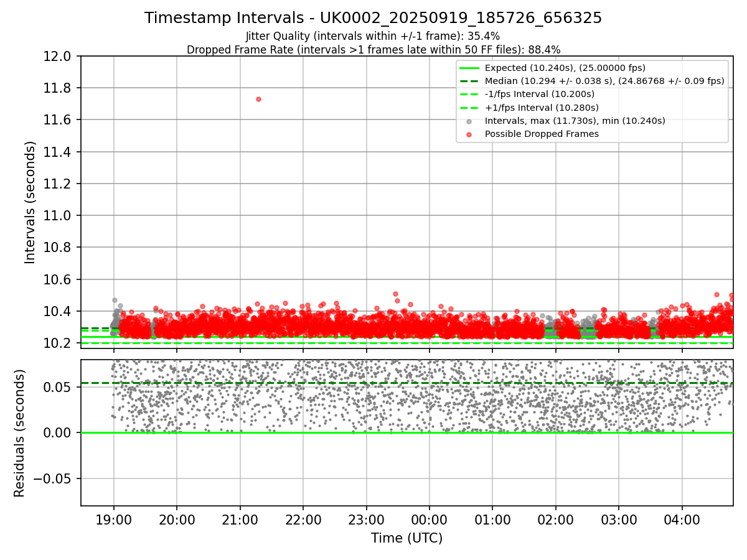Click the chart title 'Timestamp Intervals - UK0002_20250919_185726_656325'
The width and height of the screenshot is (747, 560).
(373, 18)
